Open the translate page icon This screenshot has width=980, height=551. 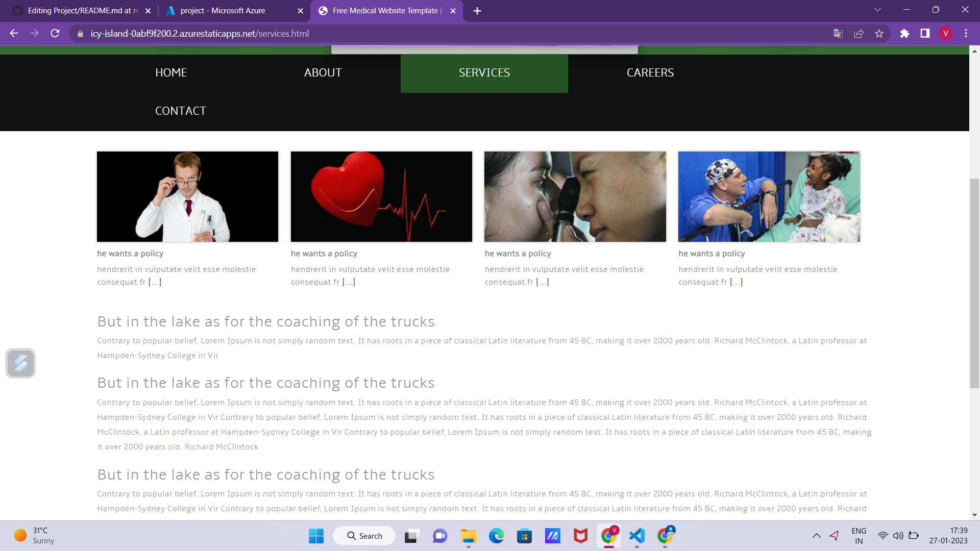pyautogui.click(x=838, y=34)
